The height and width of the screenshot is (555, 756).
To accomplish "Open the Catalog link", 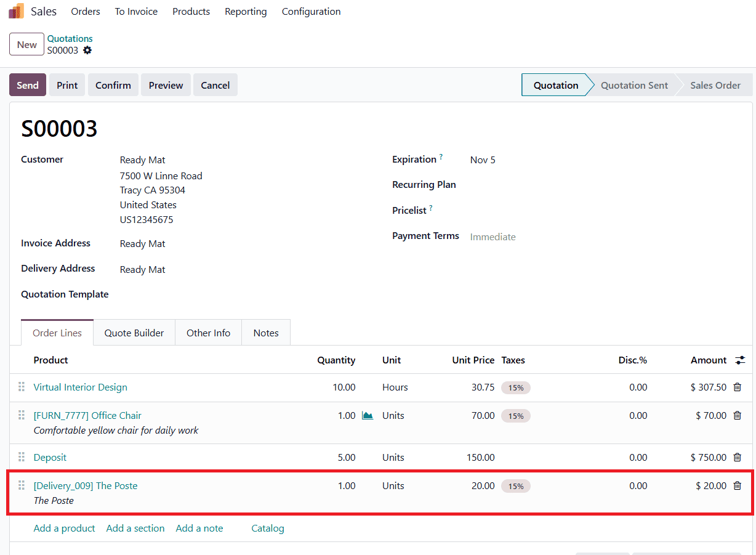I will 268,528.
